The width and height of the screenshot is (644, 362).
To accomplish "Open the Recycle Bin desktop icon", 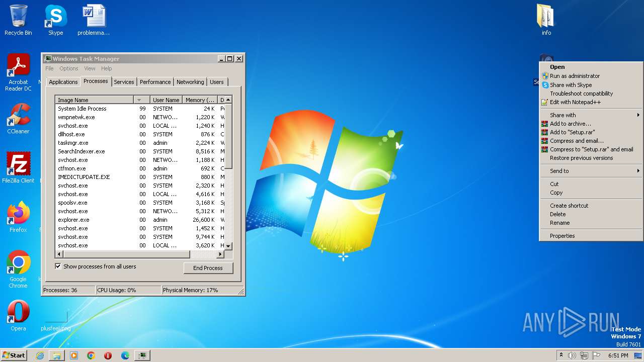I will 18,20.
